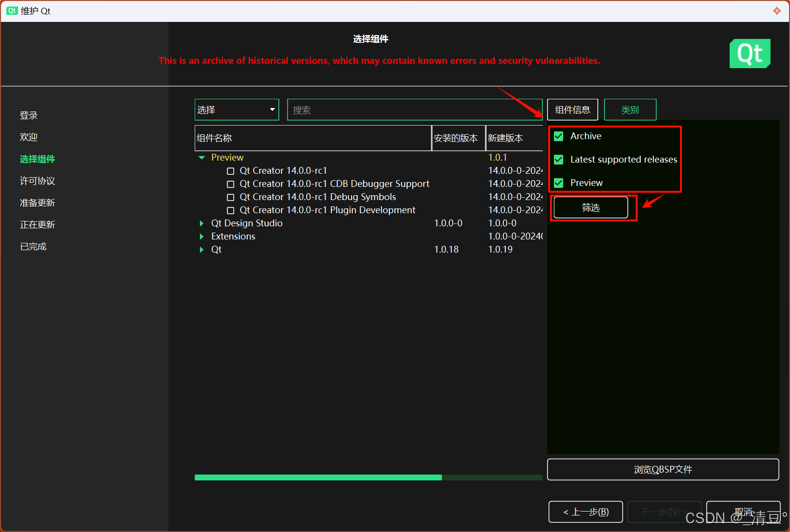Image resolution: width=790 pixels, height=532 pixels.
Task: Sort by 组件名称 column header
Action: point(313,138)
